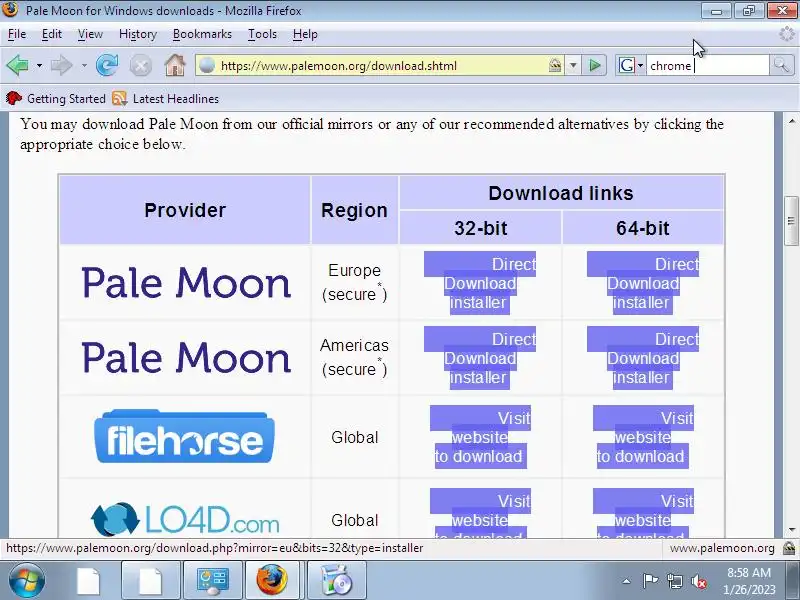Open the Help menu
The height and width of the screenshot is (600, 800).
305,34
